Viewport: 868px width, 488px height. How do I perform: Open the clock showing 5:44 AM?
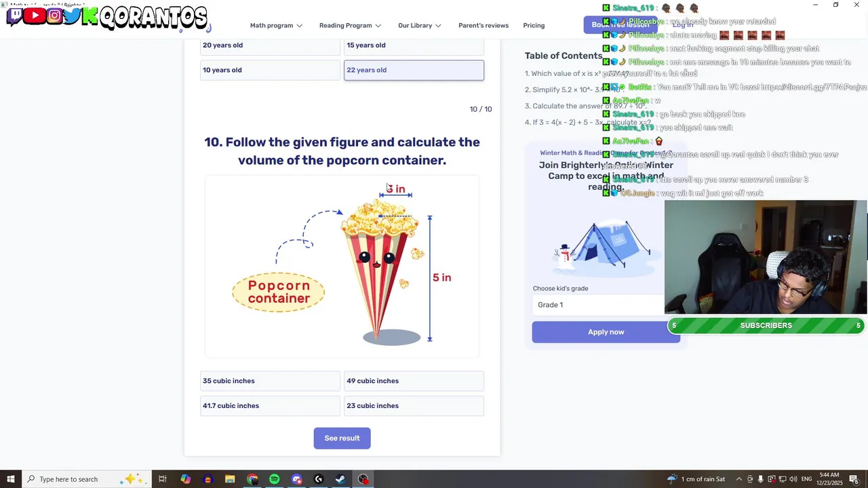click(x=829, y=479)
